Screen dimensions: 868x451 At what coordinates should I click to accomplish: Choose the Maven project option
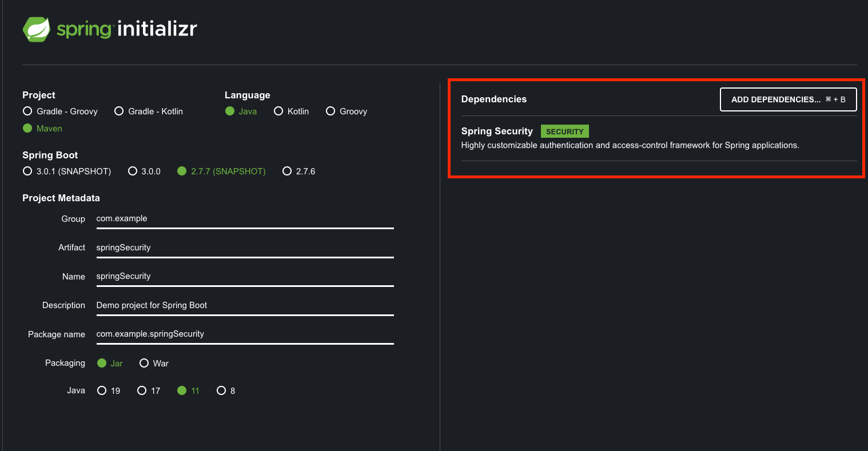coord(42,129)
